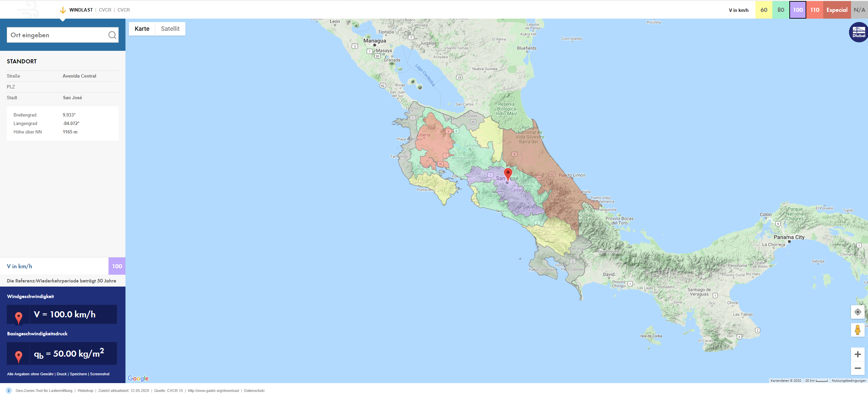Toggle the 60 km/h wind zone filter
This screenshot has width=868, height=398.
[764, 10]
